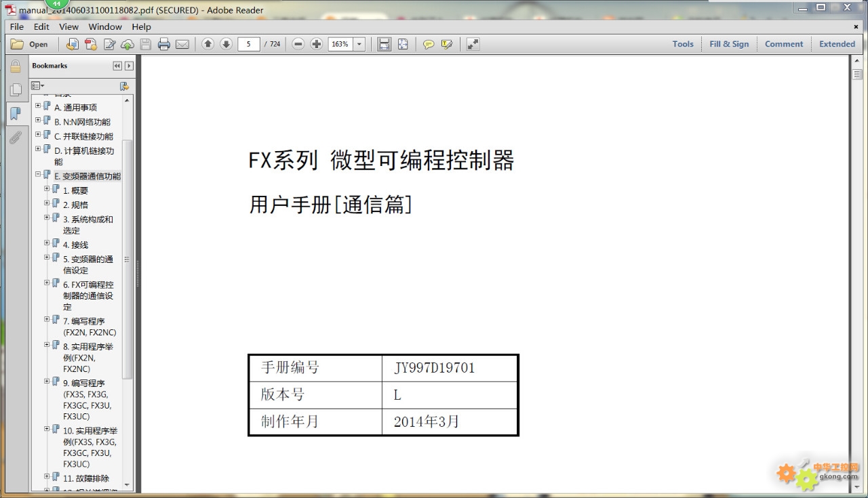The width and height of the screenshot is (868, 498).
Task: Open the page thumbnails panel
Action: tap(15, 89)
